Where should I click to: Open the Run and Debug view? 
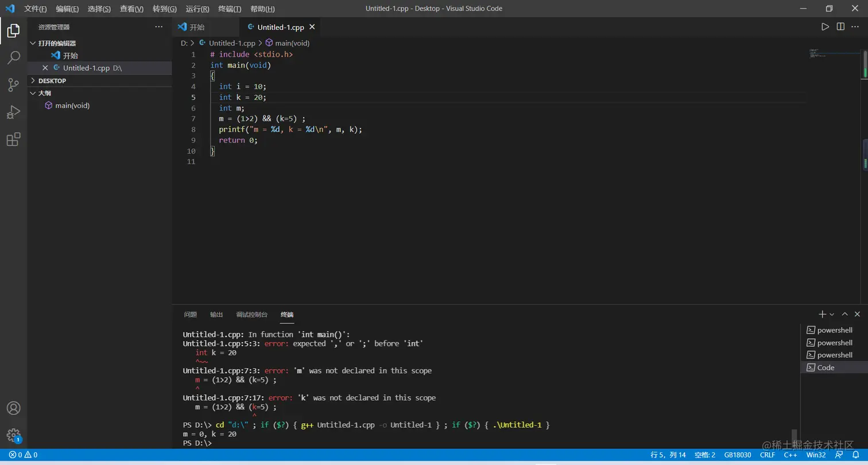[14, 112]
